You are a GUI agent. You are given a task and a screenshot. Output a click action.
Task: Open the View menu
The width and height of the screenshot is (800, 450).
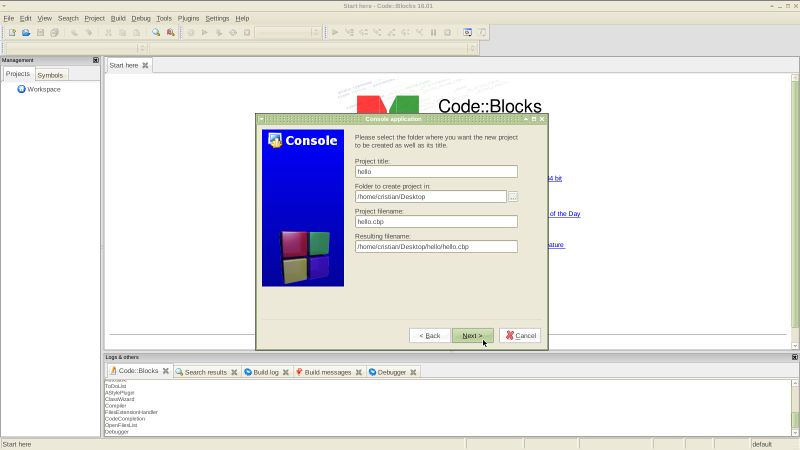(x=44, y=18)
